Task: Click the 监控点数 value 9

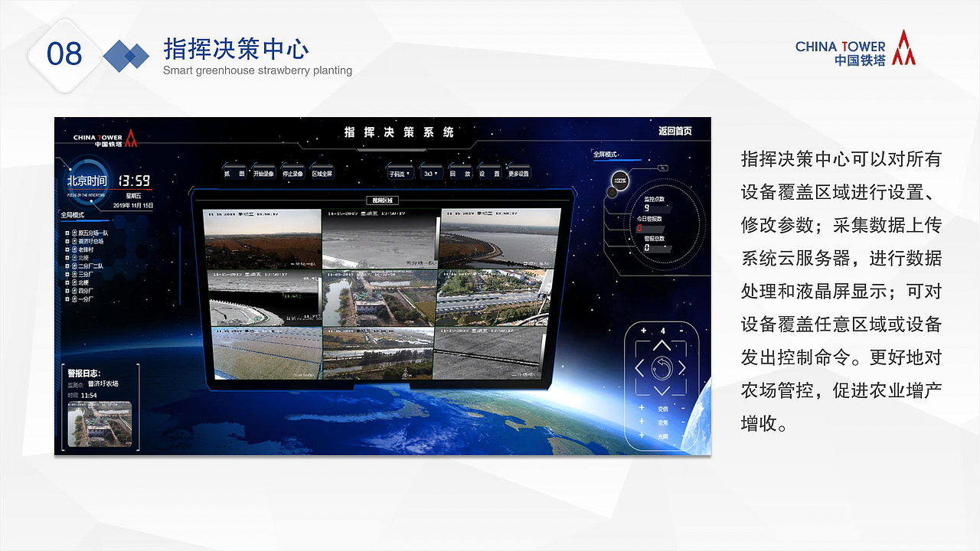Action: [x=647, y=208]
